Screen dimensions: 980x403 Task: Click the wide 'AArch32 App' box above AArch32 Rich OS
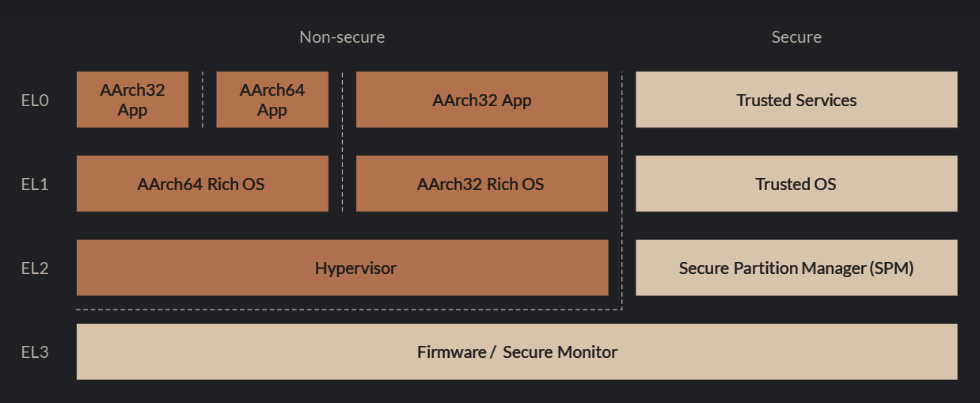click(482, 100)
